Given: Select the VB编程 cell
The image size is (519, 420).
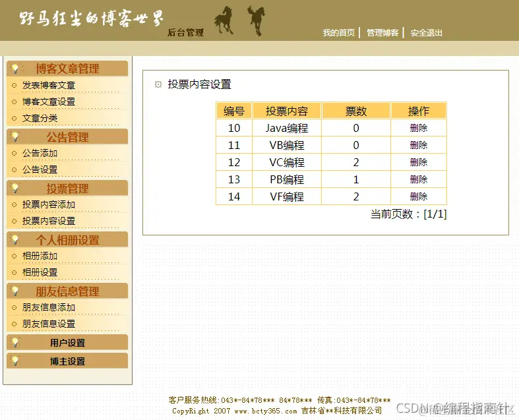Looking at the screenshot, I should tap(287, 145).
